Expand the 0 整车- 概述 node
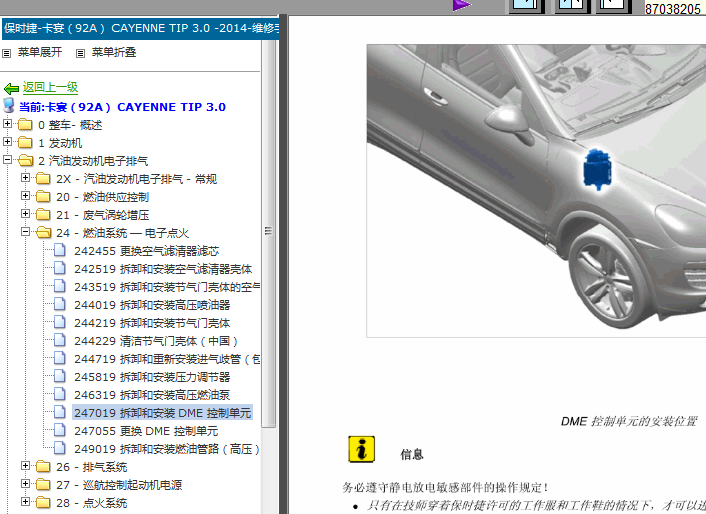The height and width of the screenshot is (514, 706). click(x=7, y=123)
